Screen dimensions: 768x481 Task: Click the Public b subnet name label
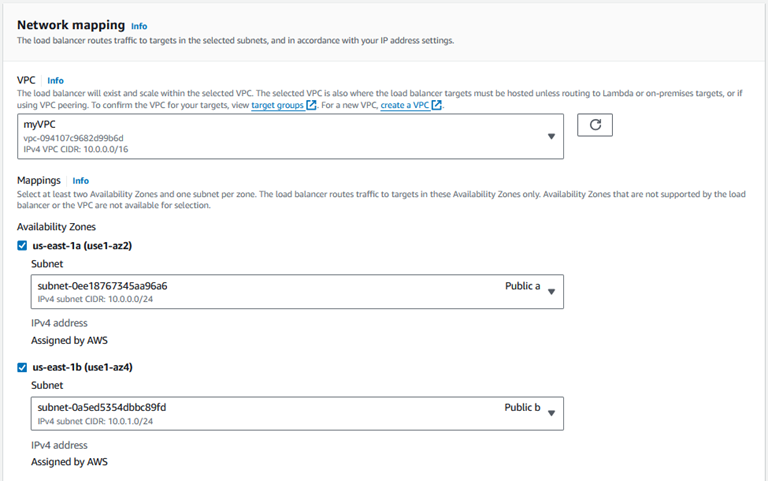(x=522, y=408)
